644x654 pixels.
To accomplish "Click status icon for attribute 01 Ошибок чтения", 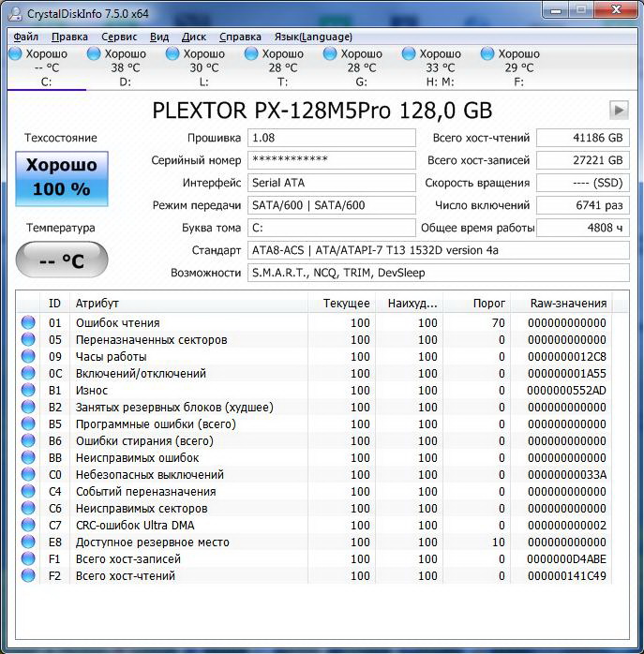I will click(28, 322).
